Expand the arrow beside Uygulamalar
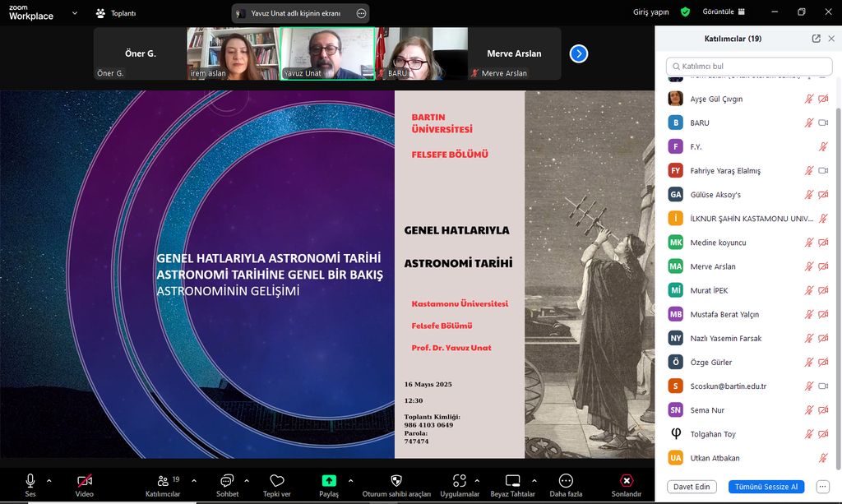The width and height of the screenshot is (842, 504). (x=477, y=481)
